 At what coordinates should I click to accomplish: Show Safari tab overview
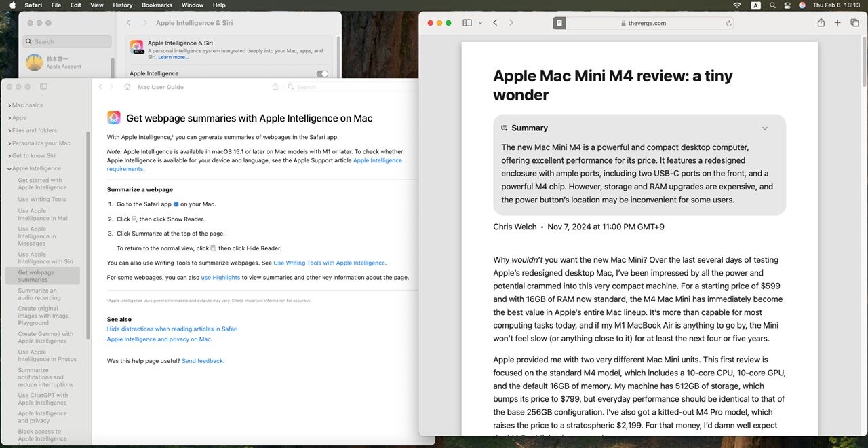pyautogui.click(x=854, y=23)
